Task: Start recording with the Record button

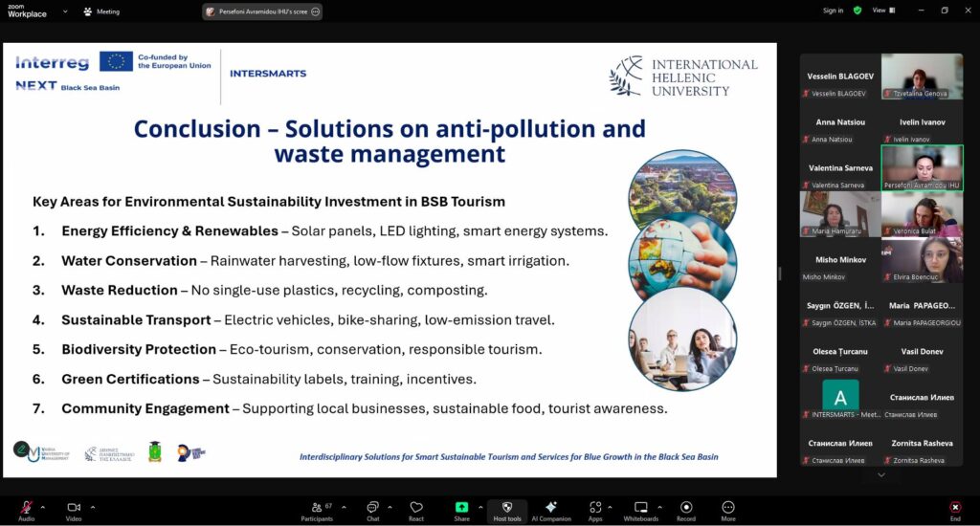Action: 686,508
